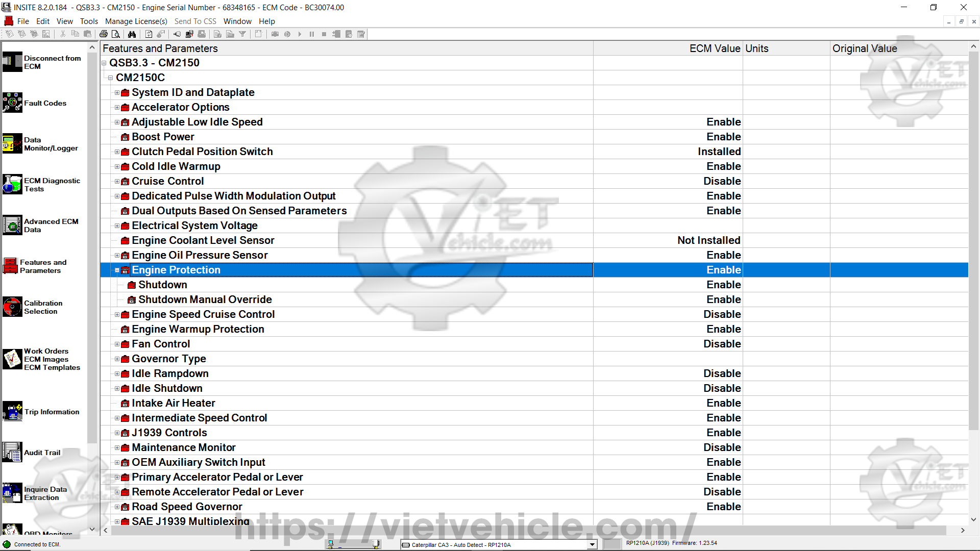This screenshot has height=551, width=980.
Task: Click the Print Preview magnifier icon
Action: pos(116,34)
